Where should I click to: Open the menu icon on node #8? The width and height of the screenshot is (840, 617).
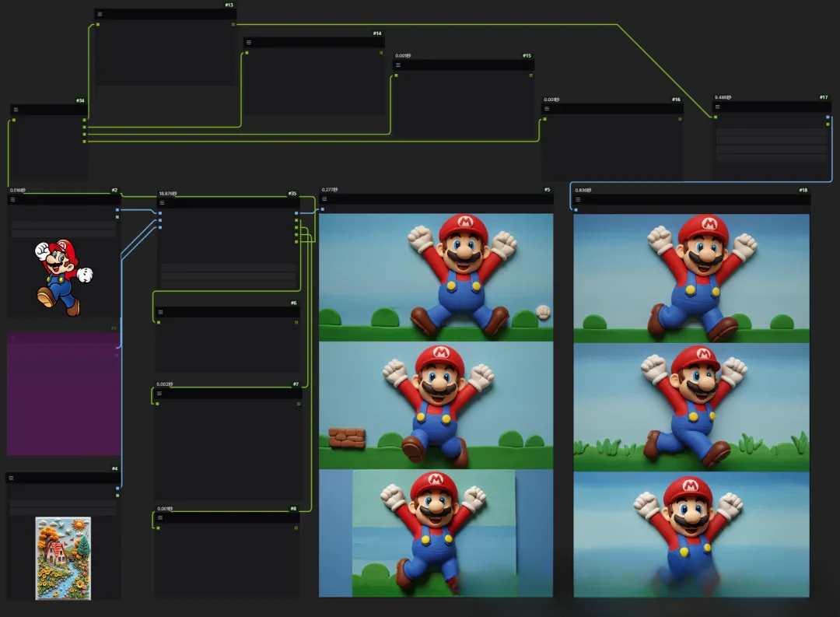[x=160, y=517]
